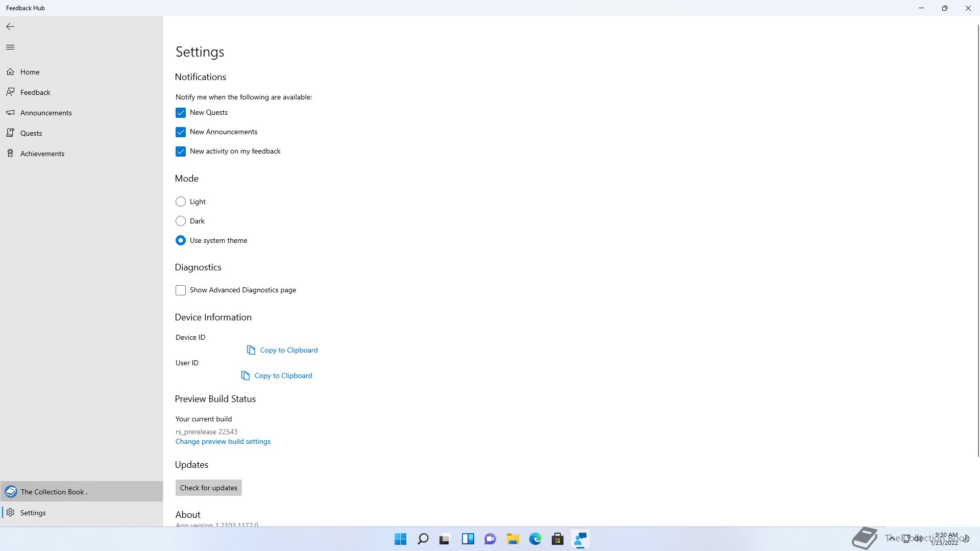
Task: Uncheck New Announcements notifications
Action: point(181,132)
